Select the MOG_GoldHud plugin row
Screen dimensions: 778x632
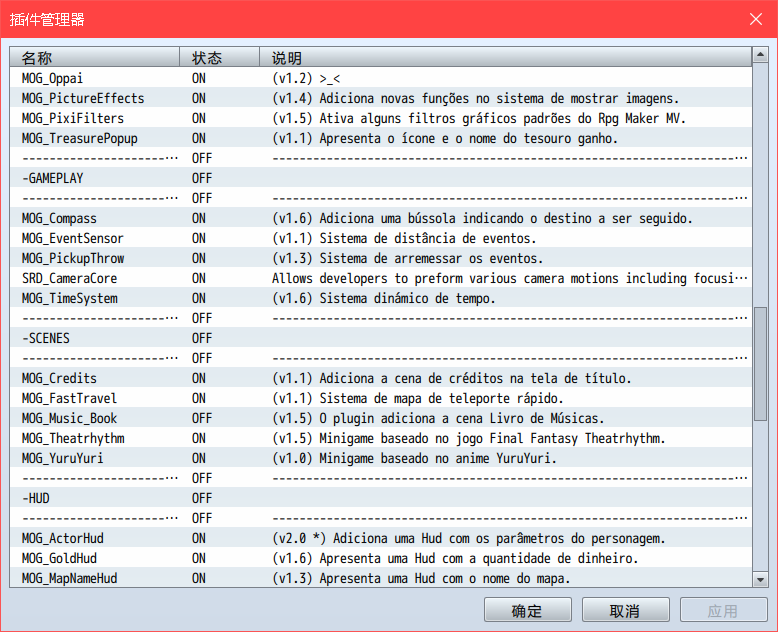point(381,558)
